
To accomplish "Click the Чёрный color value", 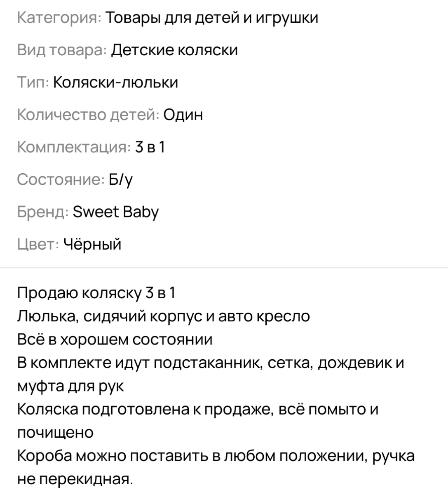I will point(93,244).
